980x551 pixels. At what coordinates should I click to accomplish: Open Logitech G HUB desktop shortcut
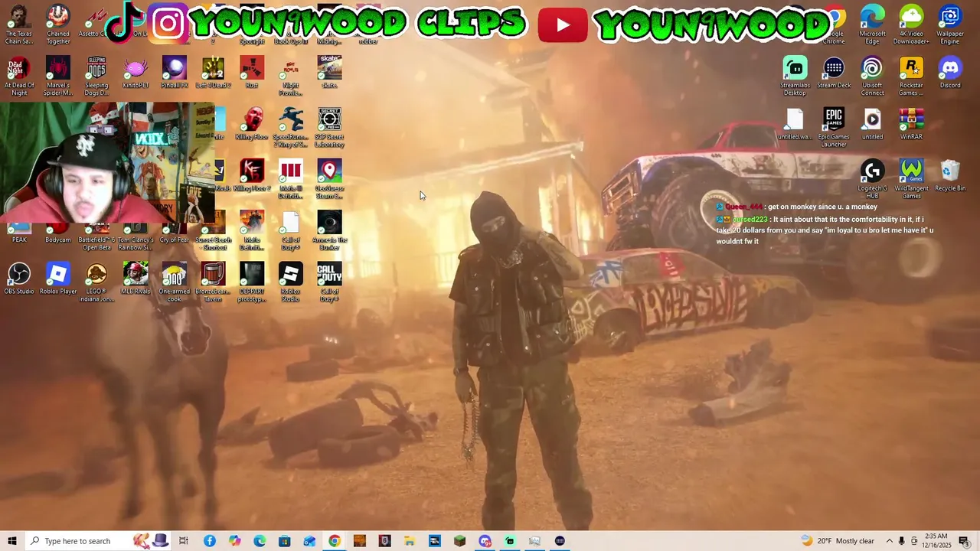(872, 179)
